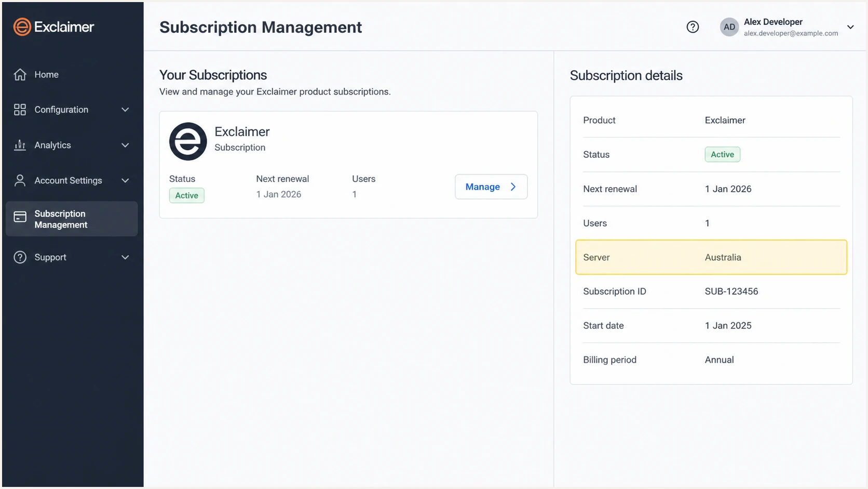Viewport: 868px width, 489px height.
Task: Open the user account dropdown arrow
Action: (850, 27)
